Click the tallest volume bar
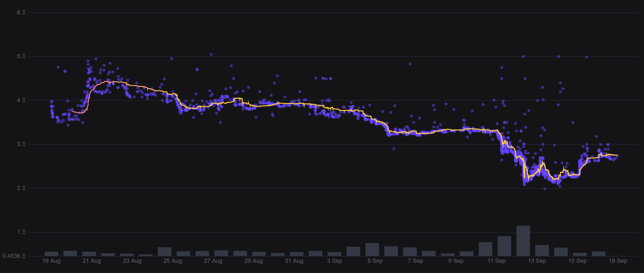644x273 pixels. point(523,241)
